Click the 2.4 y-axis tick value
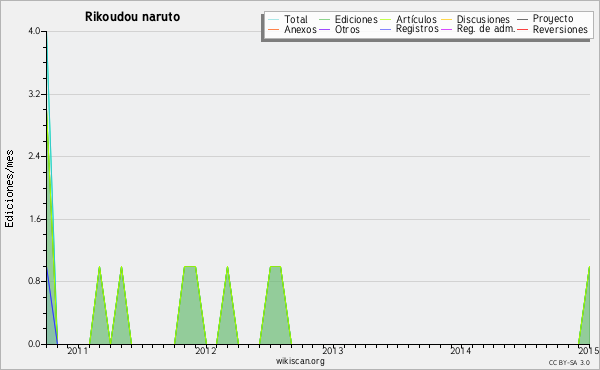Image resolution: width=600 pixels, height=370 pixels. (x=34, y=156)
